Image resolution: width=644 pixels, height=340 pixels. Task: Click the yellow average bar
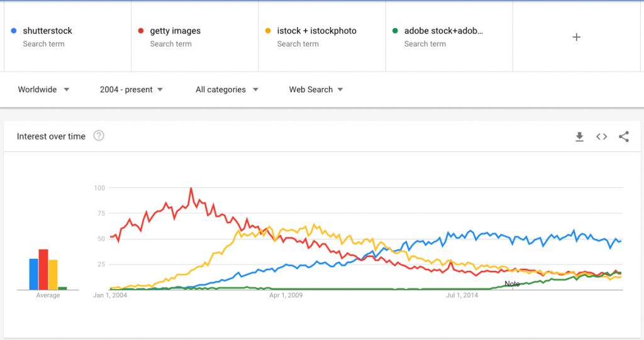click(53, 275)
